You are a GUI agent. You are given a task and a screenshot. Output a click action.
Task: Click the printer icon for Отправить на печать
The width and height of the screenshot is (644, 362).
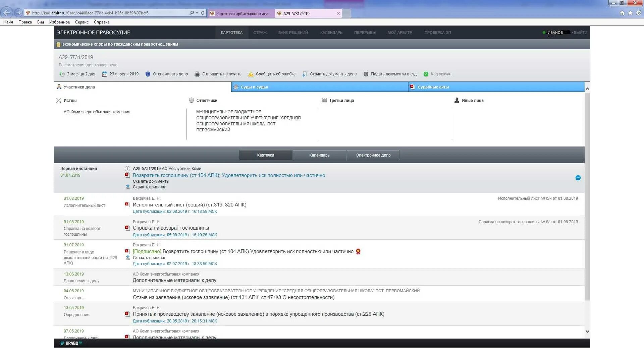click(x=197, y=74)
